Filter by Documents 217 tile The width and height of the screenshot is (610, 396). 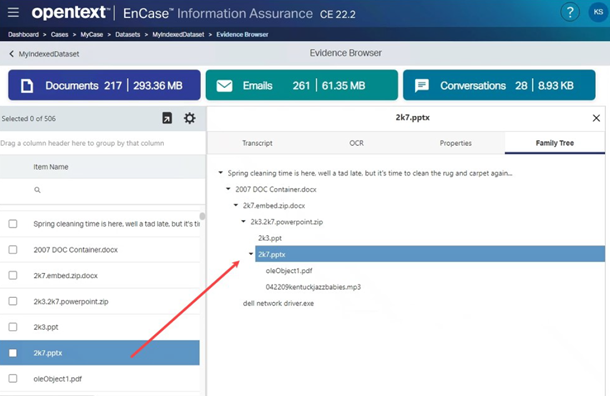pyautogui.click(x=104, y=85)
